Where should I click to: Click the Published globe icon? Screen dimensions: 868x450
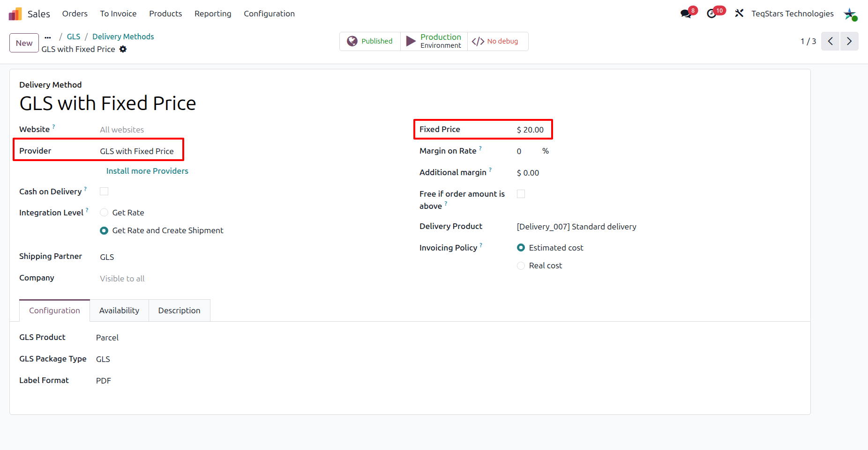click(x=352, y=41)
